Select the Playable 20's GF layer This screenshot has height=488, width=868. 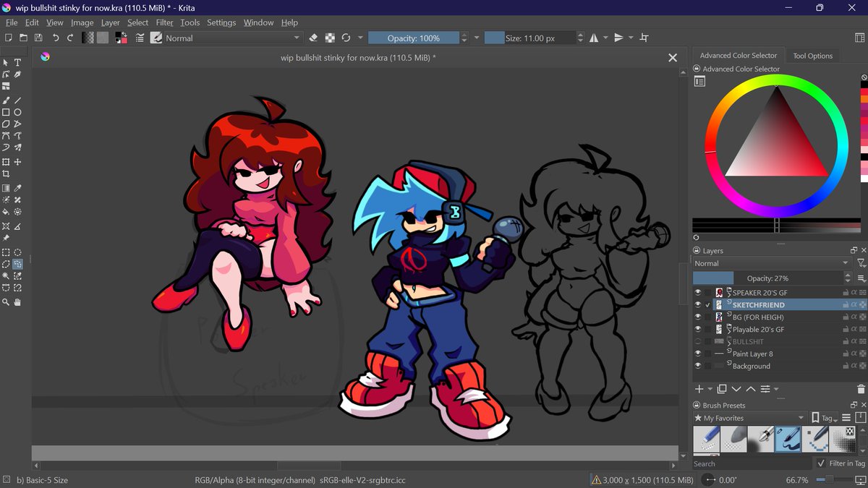point(780,330)
